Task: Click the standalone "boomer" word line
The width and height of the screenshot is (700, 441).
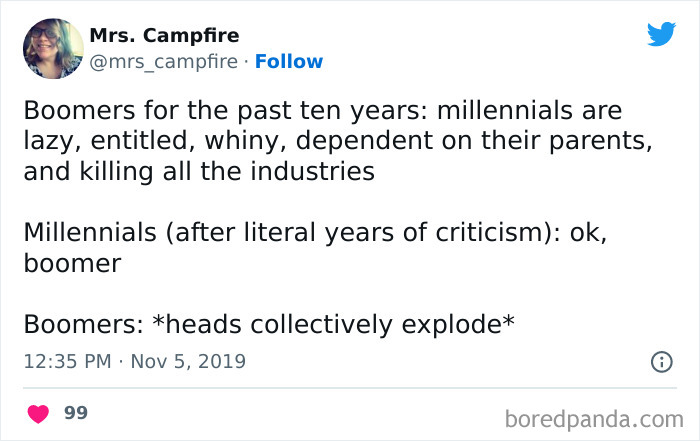Action: pyautogui.click(x=71, y=264)
